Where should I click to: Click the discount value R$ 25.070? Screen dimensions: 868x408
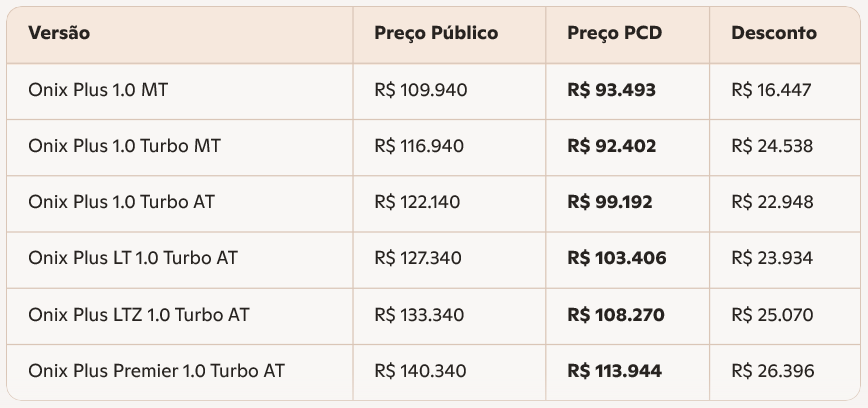click(x=772, y=315)
